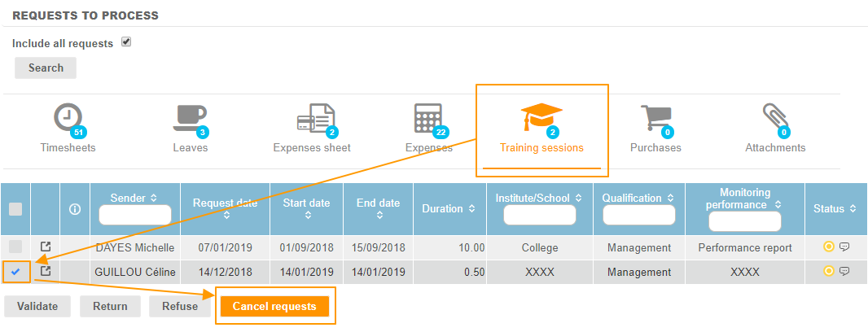Viewport: 868px width, 332px height.
Task: Select the Attachments paperclip icon
Action: [x=774, y=120]
